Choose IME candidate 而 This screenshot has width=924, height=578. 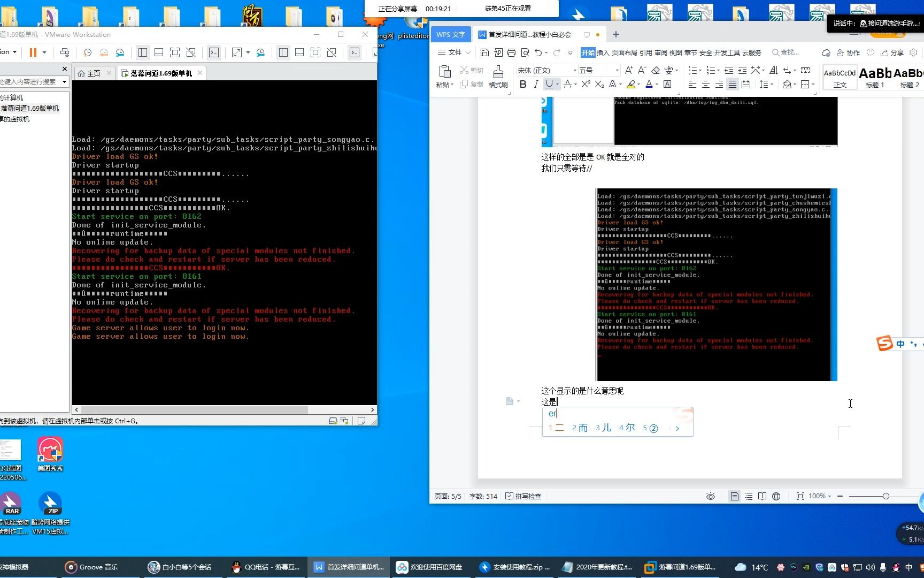click(580, 428)
